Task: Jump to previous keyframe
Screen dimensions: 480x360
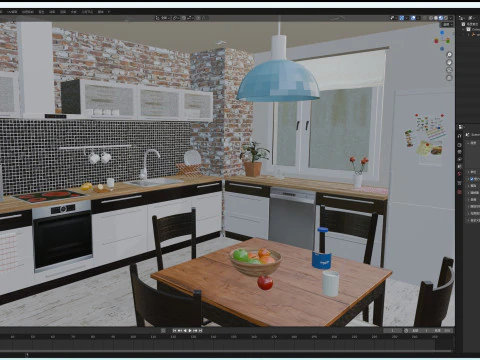Action: pyautogui.click(x=180, y=331)
